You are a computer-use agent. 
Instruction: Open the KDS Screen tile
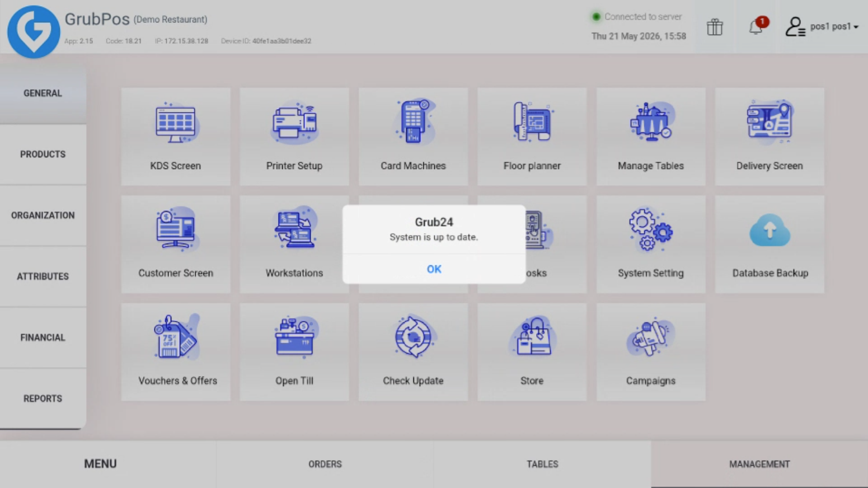click(x=176, y=137)
